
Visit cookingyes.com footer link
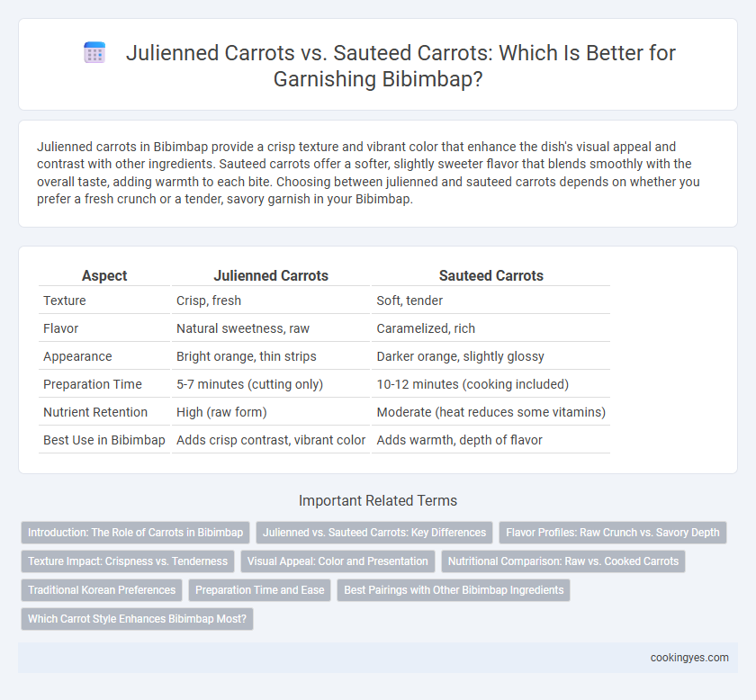pyautogui.click(x=689, y=658)
